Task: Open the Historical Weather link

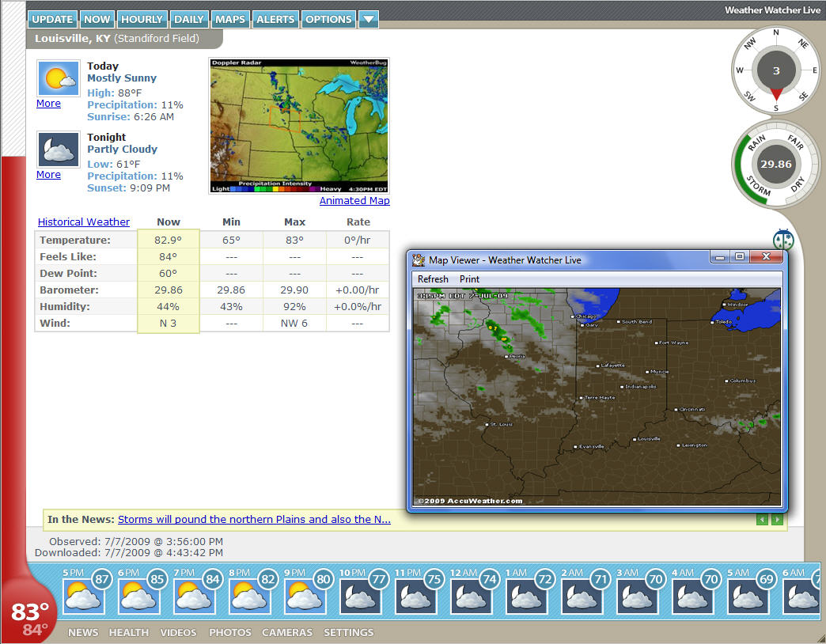Action: [84, 222]
